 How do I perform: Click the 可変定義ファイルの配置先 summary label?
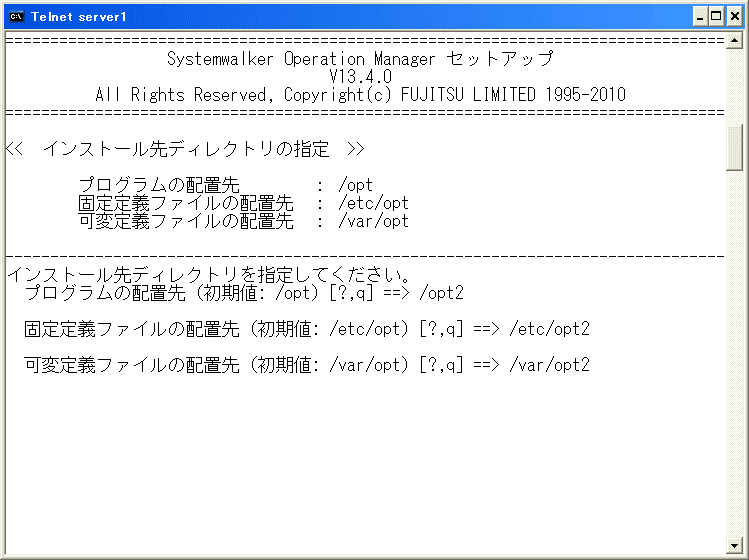point(186,221)
